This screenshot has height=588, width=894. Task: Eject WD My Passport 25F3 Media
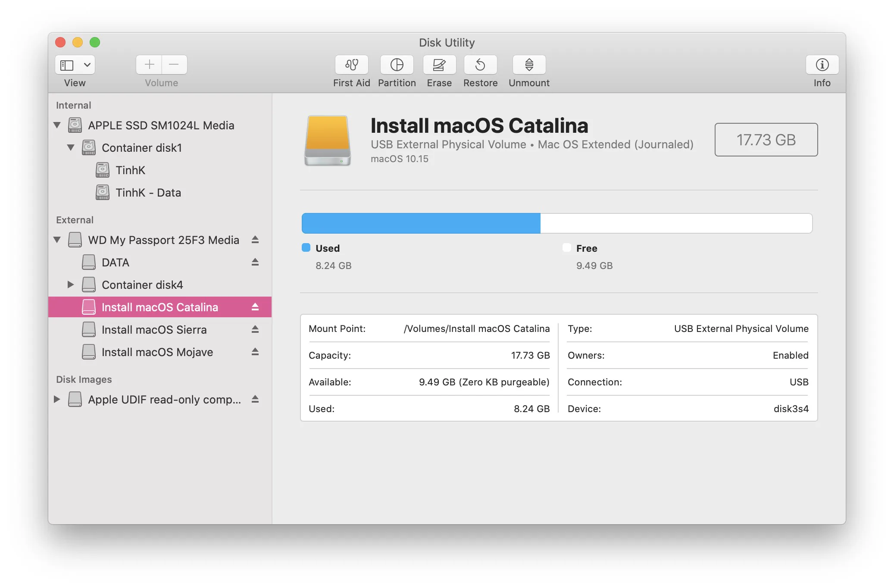[255, 240]
